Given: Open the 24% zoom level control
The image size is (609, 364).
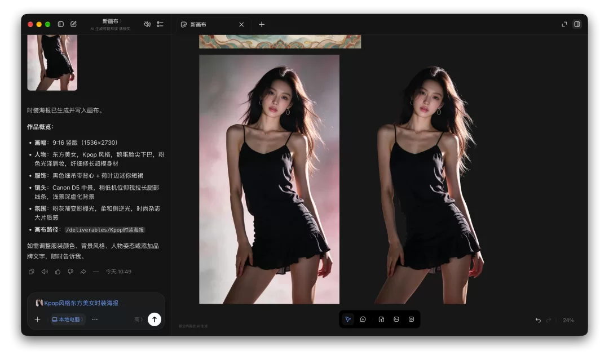Looking at the screenshot, I should click(x=568, y=320).
